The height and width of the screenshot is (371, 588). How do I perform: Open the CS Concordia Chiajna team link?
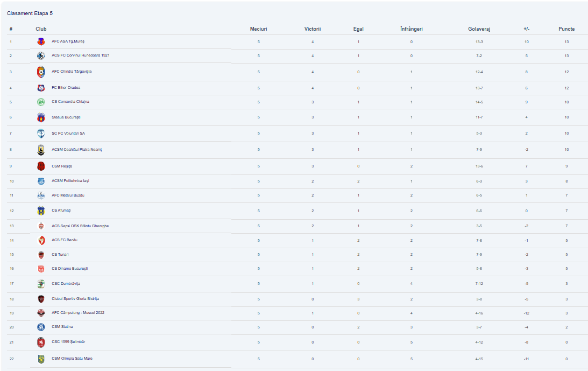pos(70,102)
